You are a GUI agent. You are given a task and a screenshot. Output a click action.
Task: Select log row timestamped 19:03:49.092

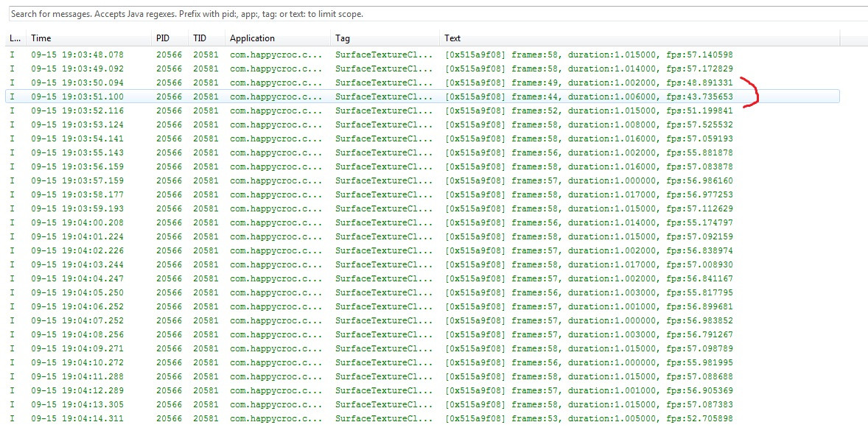(423, 68)
